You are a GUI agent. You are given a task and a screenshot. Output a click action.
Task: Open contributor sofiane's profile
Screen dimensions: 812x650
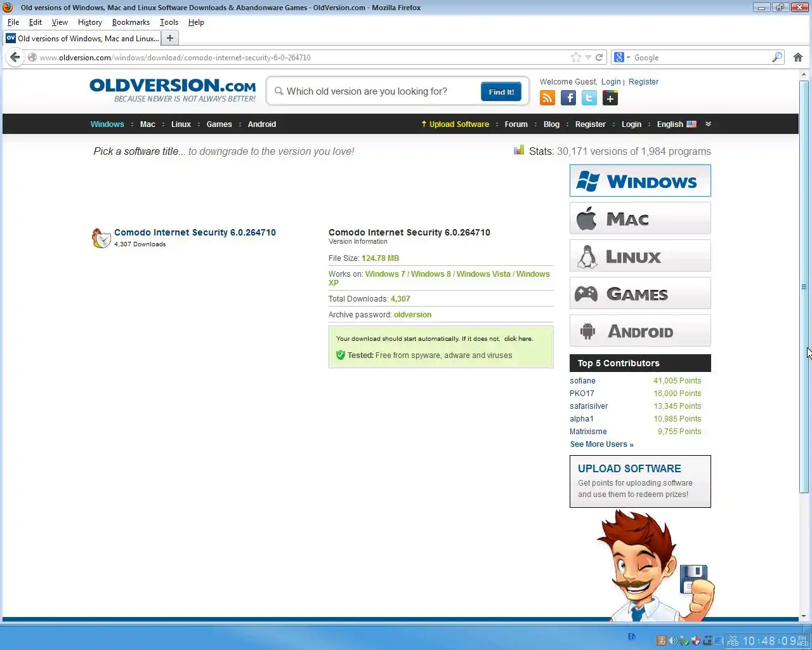click(582, 381)
